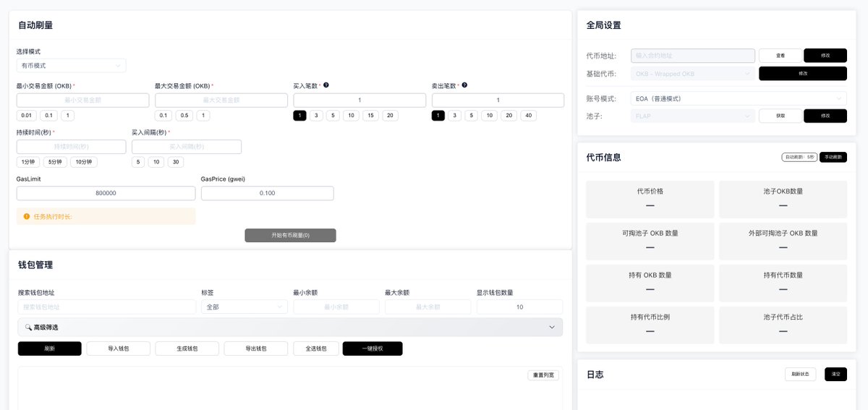This screenshot has width=868, height=410.
Task: Click help icon next to 买入笔数
Action: click(326, 85)
